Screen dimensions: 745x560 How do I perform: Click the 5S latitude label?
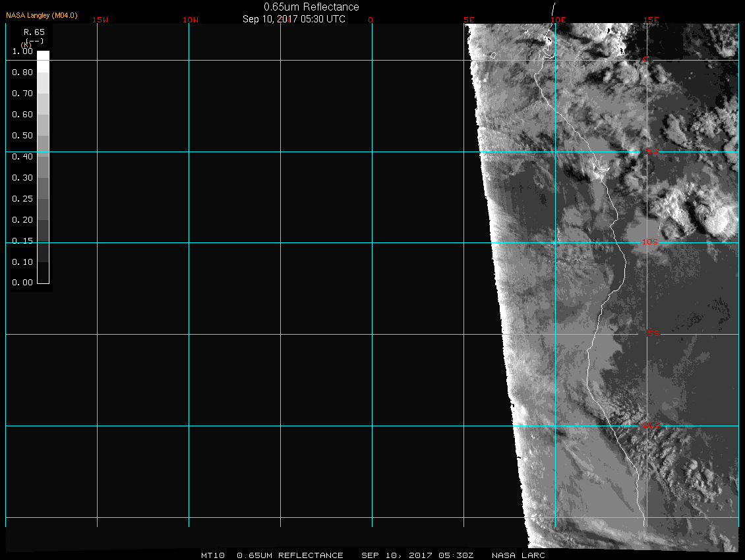pyautogui.click(x=651, y=152)
